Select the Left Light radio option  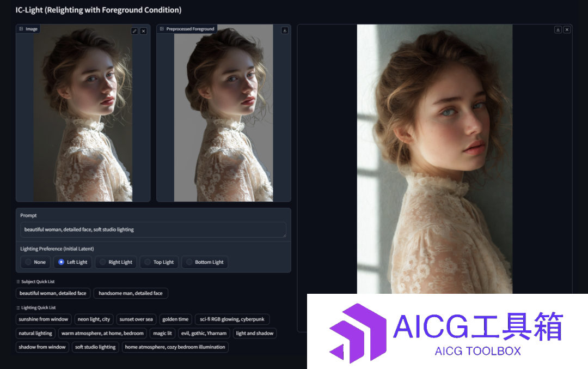pos(73,262)
